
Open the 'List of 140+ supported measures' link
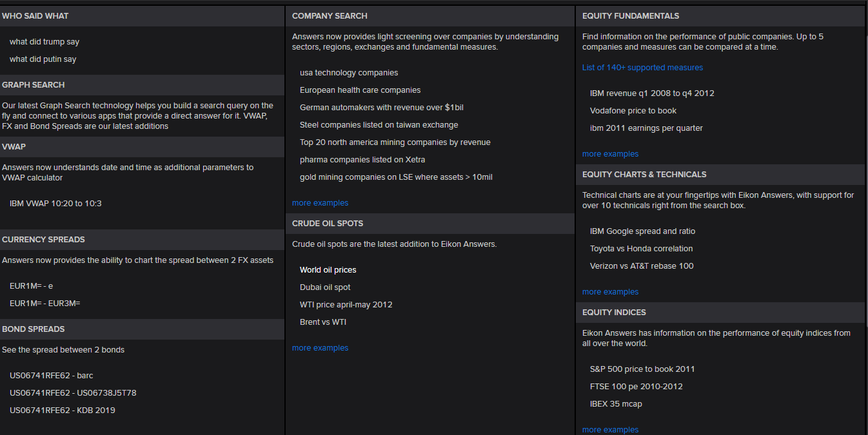pyautogui.click(x=642, y=68)
